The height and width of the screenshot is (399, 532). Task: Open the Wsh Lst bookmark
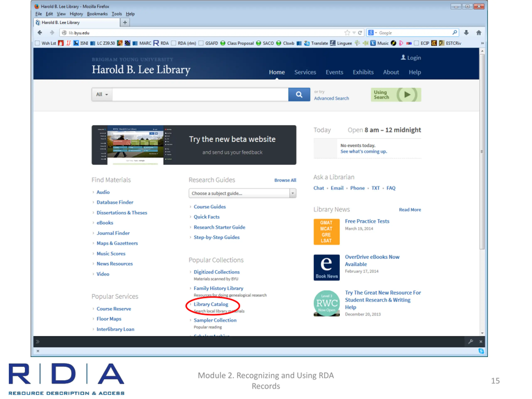click(x=46, y=43)
